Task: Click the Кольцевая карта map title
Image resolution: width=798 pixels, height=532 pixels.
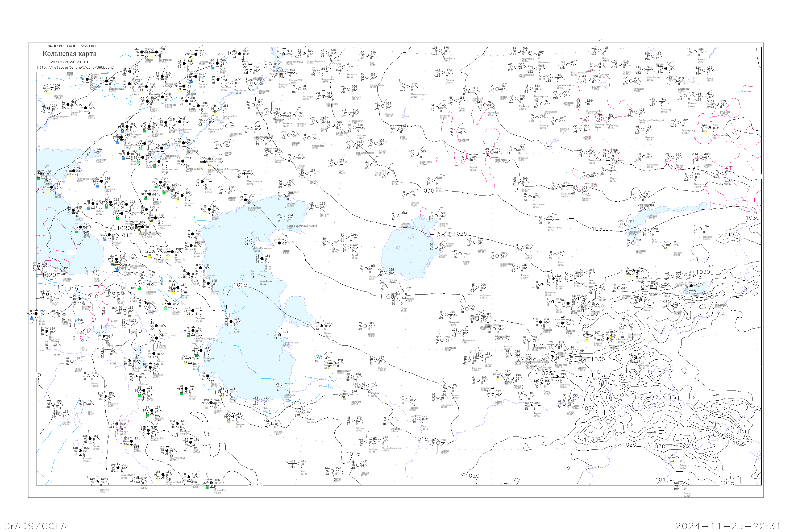Action: (x=69, y=54)
